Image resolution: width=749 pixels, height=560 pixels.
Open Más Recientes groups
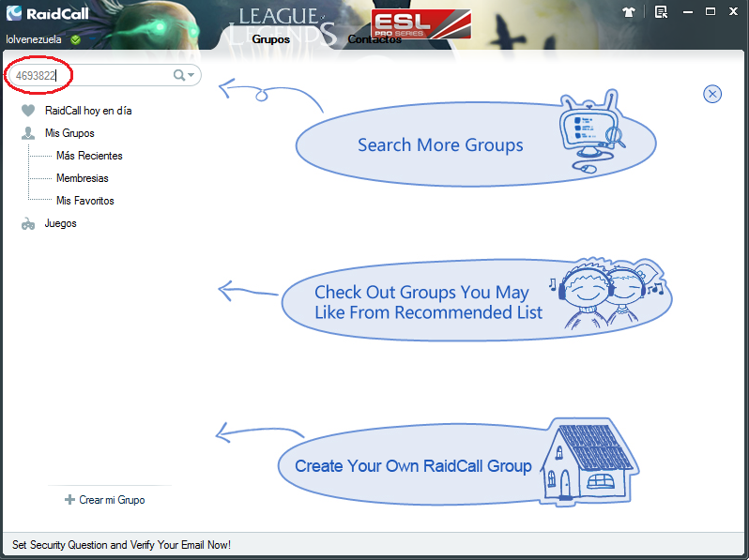click(x=89, y=156)
